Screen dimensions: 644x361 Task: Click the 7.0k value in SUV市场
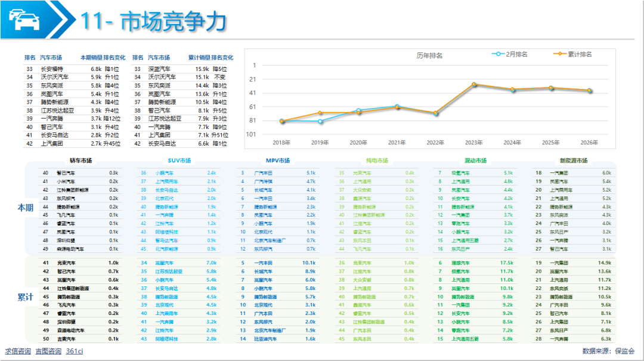pyautogui.click(x=211, y=263)
